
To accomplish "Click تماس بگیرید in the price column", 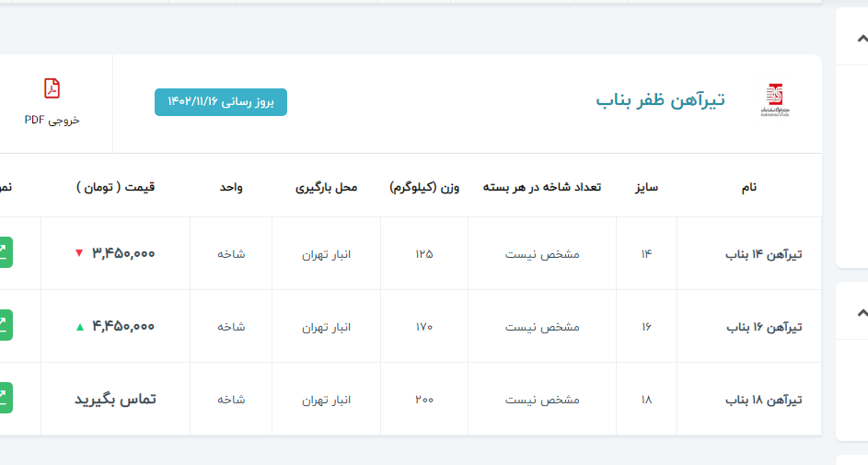I will 115,399.
